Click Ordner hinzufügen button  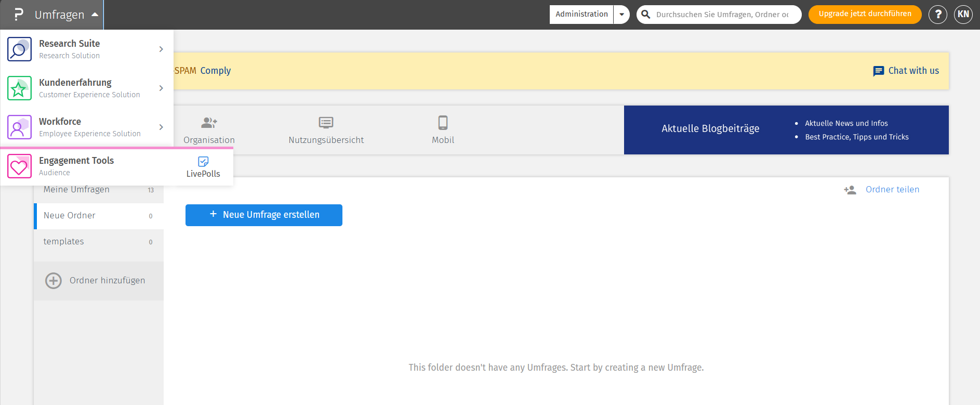[x=99, y=281]
